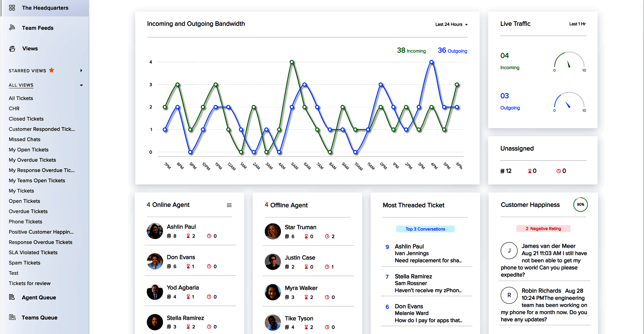Open The Headquarters dashboard icon
The height and width of the screenshot is (334, 644).
point(12,8)
